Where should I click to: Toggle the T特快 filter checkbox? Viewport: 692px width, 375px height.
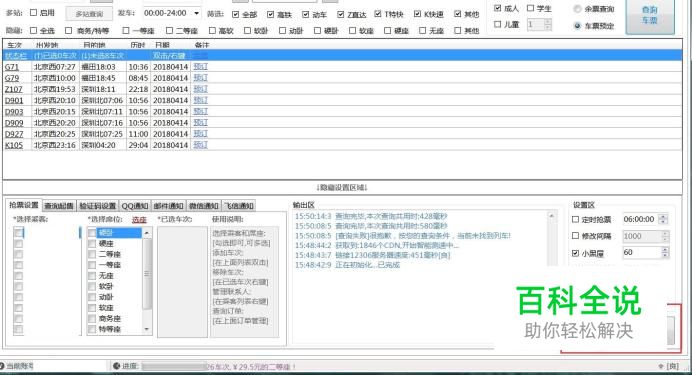[378, 14]
